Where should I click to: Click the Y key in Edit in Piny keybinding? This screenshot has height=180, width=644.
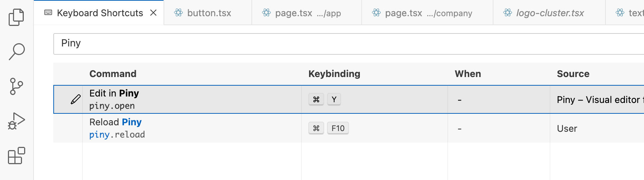point(334,99)
